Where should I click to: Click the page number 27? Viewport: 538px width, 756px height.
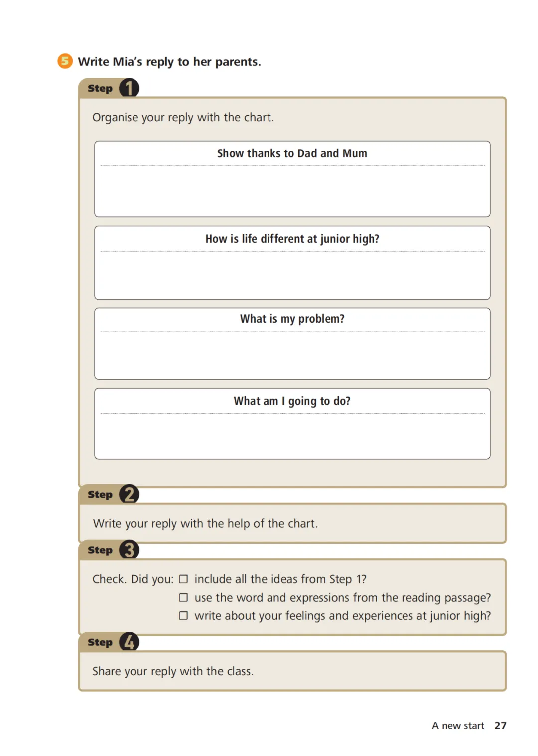pyautogui.click(x=500, y=725)
